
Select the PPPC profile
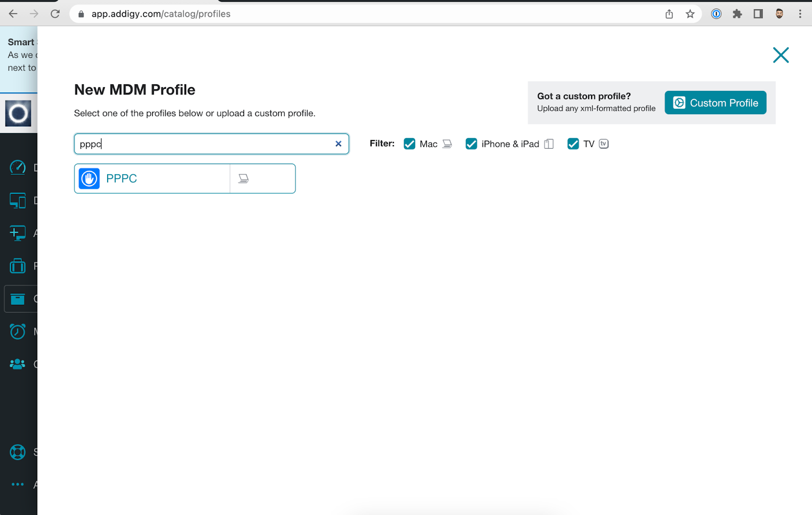pyautogui.click(x=122, y=178)
